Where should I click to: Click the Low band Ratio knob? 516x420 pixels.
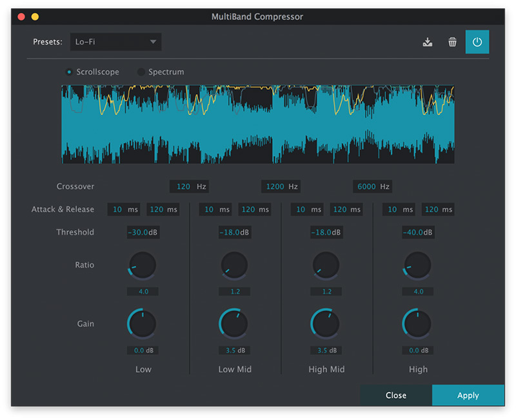point(143,265)
